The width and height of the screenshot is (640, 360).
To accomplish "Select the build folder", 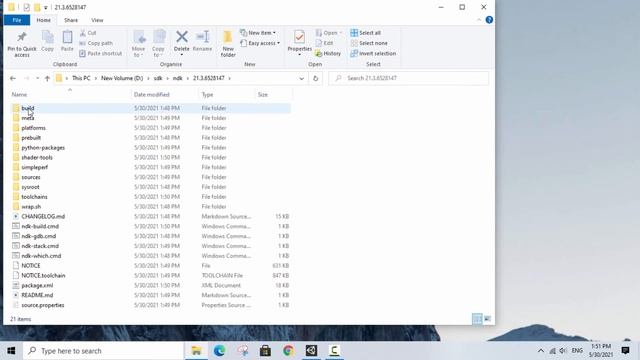I will click(x=28, y=108).
